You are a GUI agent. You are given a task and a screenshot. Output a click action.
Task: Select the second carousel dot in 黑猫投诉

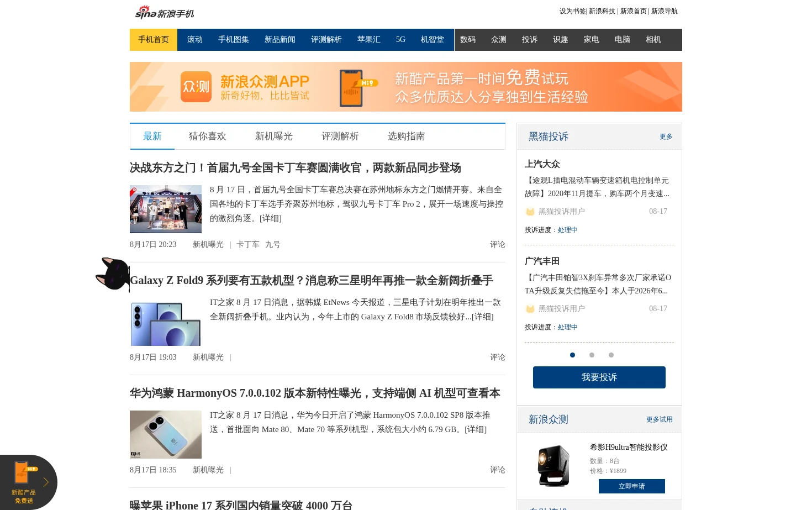(592, 355)
